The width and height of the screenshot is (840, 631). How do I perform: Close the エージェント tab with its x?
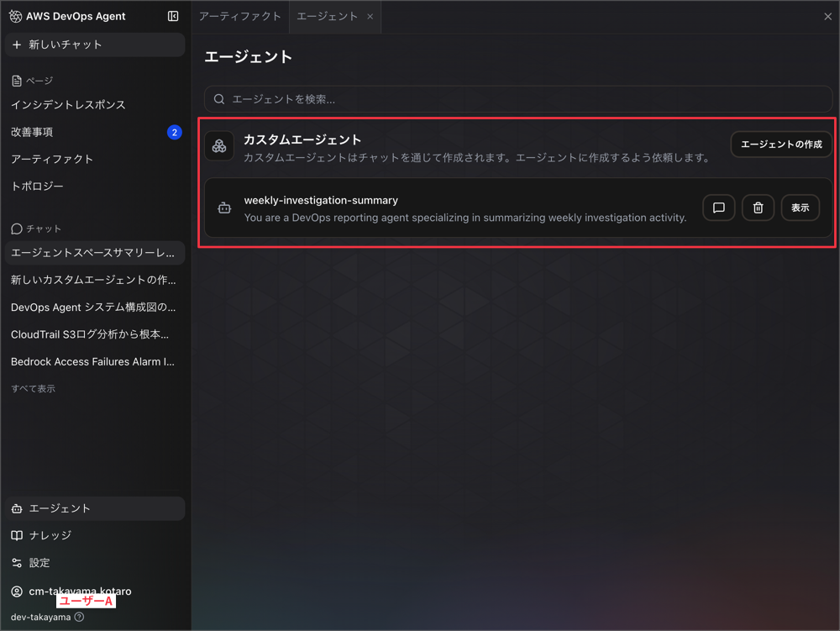point(370,17)
